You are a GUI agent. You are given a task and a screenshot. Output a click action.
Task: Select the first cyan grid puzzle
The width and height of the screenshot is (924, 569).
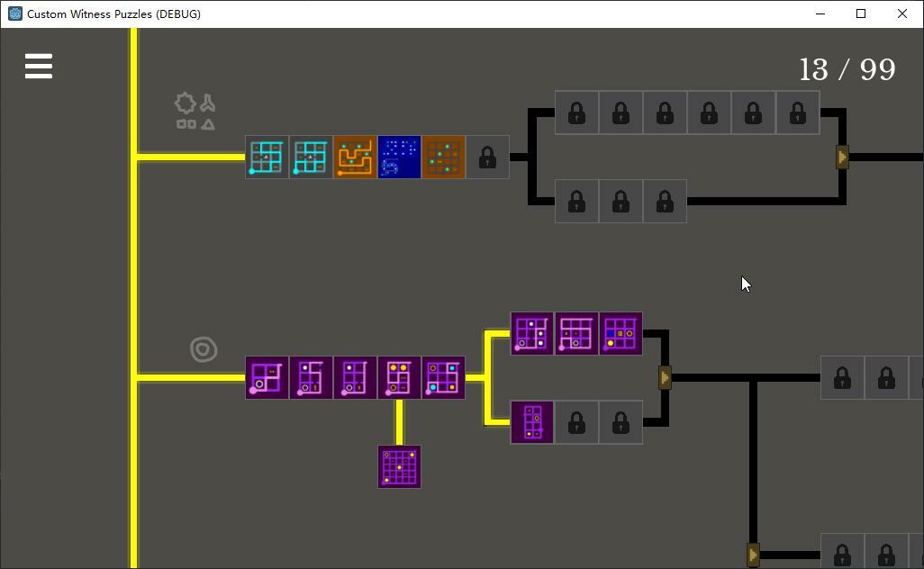267,158
